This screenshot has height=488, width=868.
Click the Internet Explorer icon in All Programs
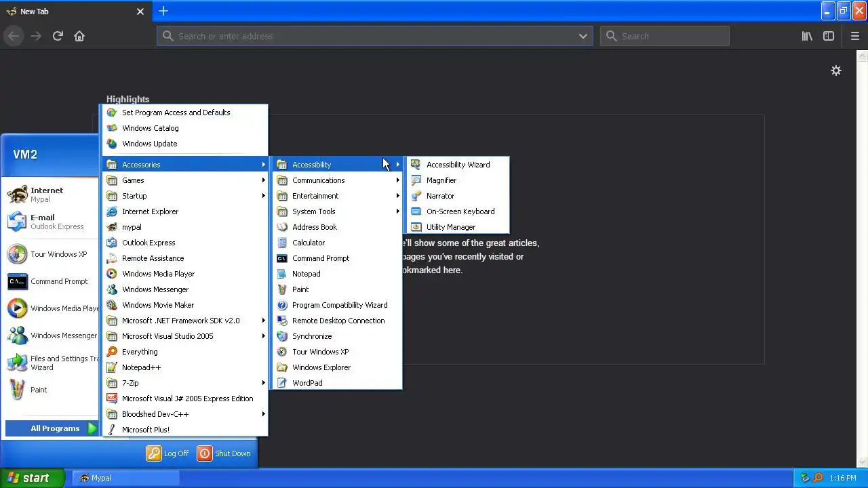pos(112,211)
